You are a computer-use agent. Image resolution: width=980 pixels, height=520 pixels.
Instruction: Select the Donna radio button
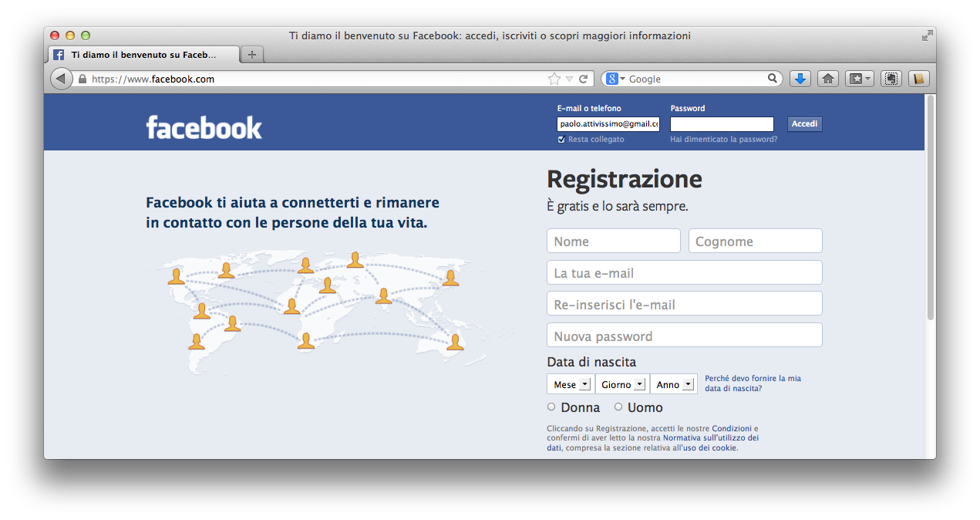(551, 407)
